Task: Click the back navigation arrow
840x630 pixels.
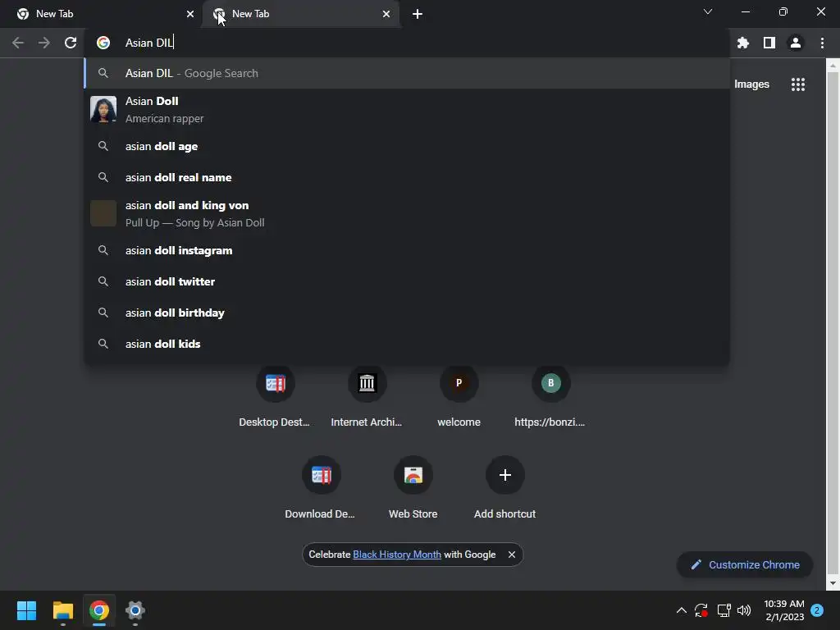Action: pos(18,43)
